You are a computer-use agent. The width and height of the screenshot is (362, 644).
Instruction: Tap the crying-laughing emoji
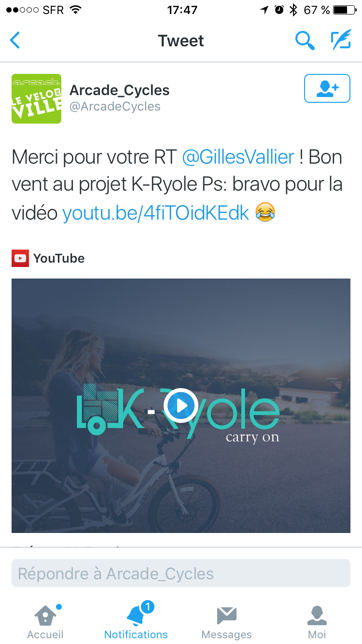[x=265, y=212]
